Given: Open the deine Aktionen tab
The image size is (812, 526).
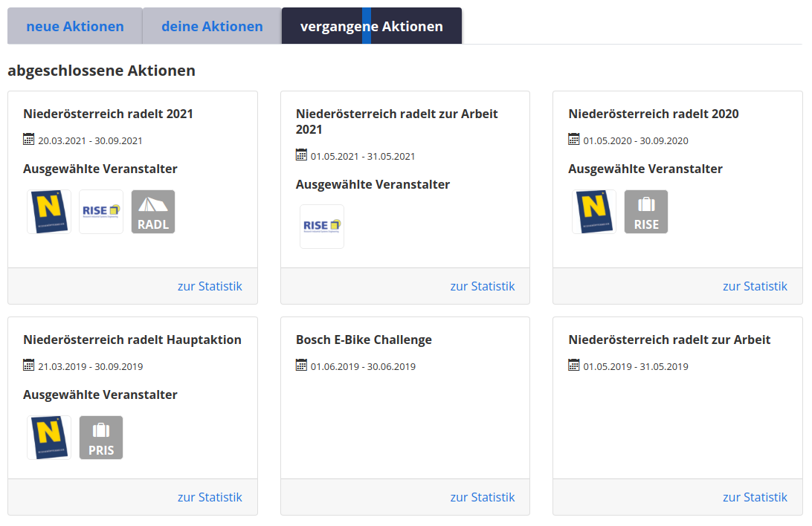Looking at the screenshot, I should coord(212,26).
